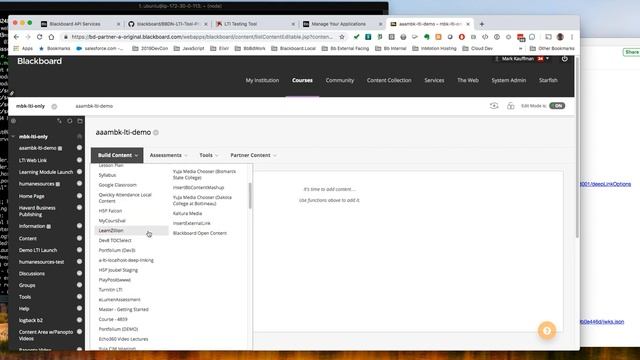The image size is (640, 360).
Task: Open Mark Kauffman user menu arrow
Action: coord(547,59)
